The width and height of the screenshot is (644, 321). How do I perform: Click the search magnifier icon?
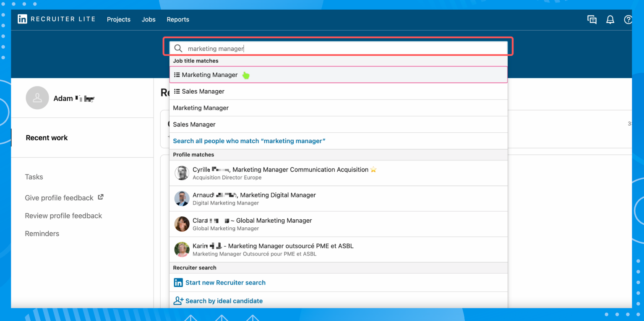[x=178, y=48]
